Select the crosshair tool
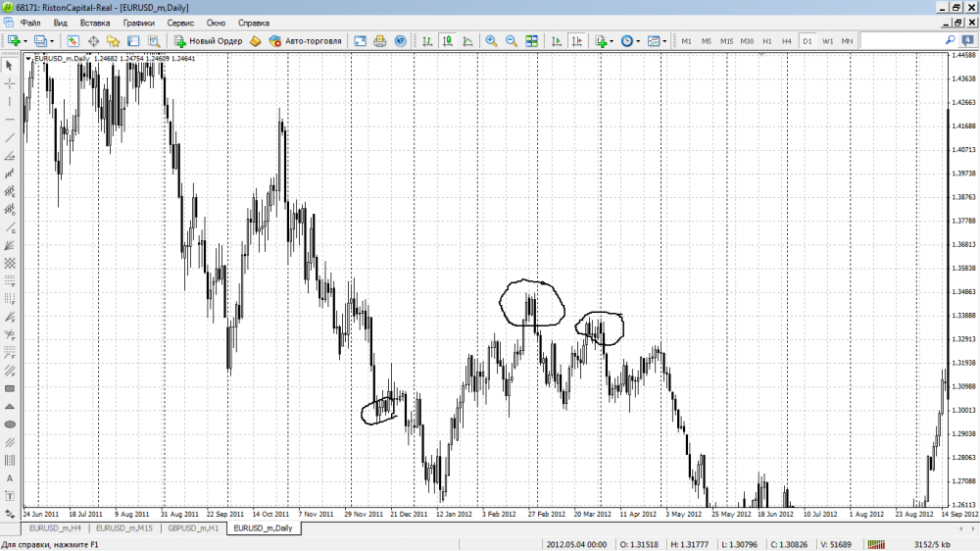The width and height of the screenshot is (980, 551). (10, 83)
